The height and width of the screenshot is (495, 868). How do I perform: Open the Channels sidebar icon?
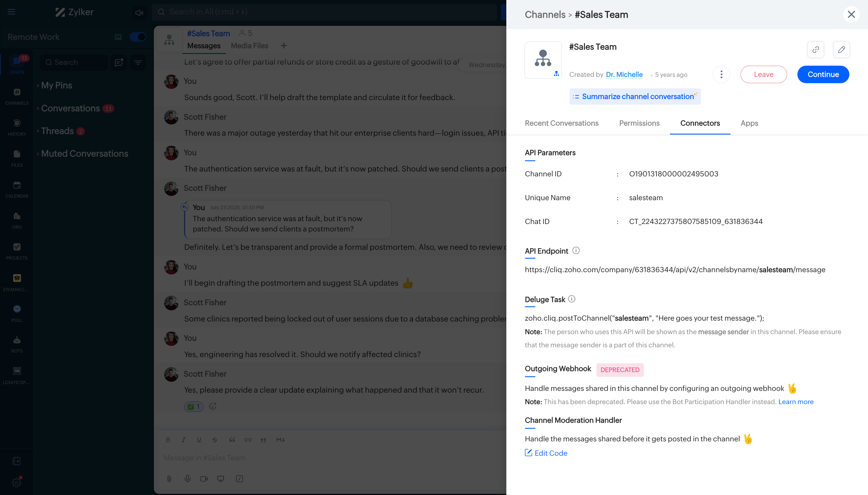pos(17,96)
